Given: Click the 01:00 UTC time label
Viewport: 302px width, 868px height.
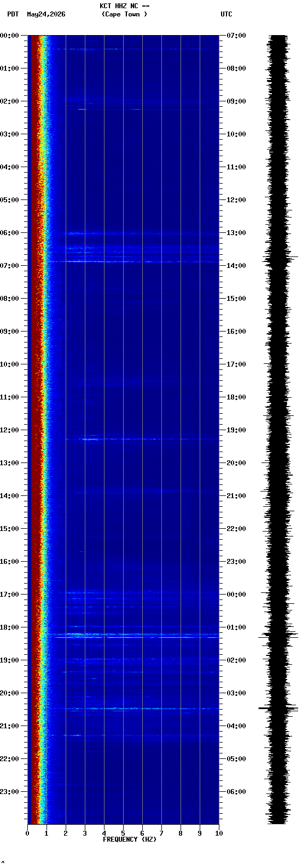Looking at the screenshot, I should [236, 627].
